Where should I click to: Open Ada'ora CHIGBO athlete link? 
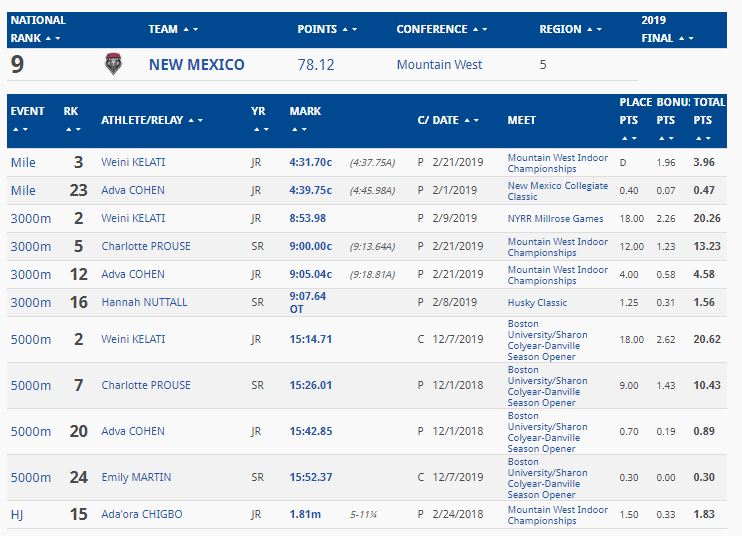pos(141,514)
